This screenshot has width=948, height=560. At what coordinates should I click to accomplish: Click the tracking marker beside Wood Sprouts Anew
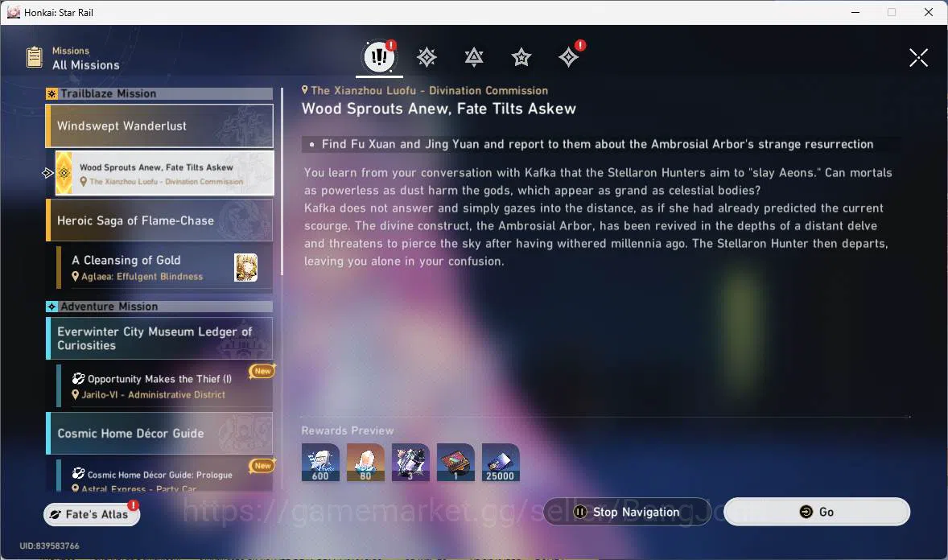47,174
